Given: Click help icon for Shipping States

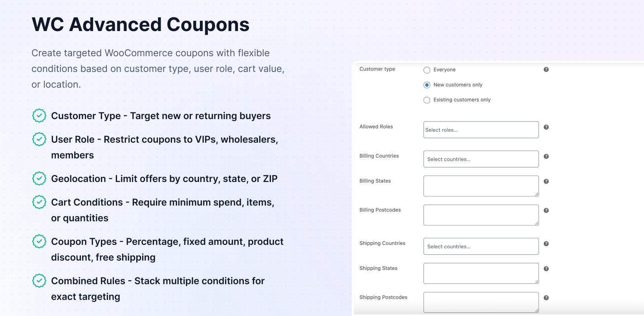Looking at the screenshot, I should click(546, 269).
